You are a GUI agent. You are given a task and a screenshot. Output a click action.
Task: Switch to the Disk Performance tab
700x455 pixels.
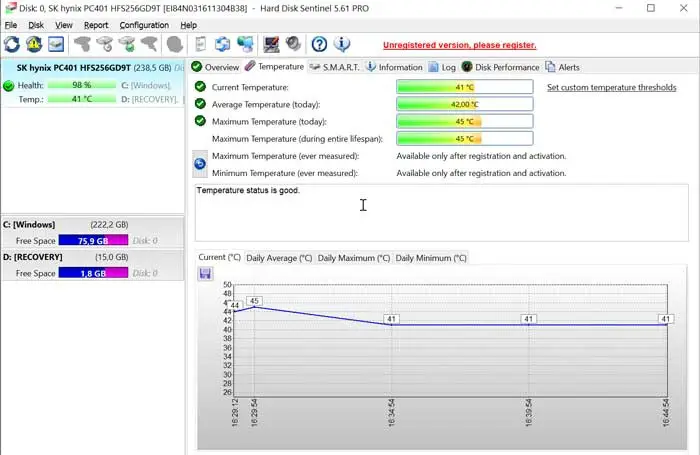pyautogui.click(x=500, y=67)
